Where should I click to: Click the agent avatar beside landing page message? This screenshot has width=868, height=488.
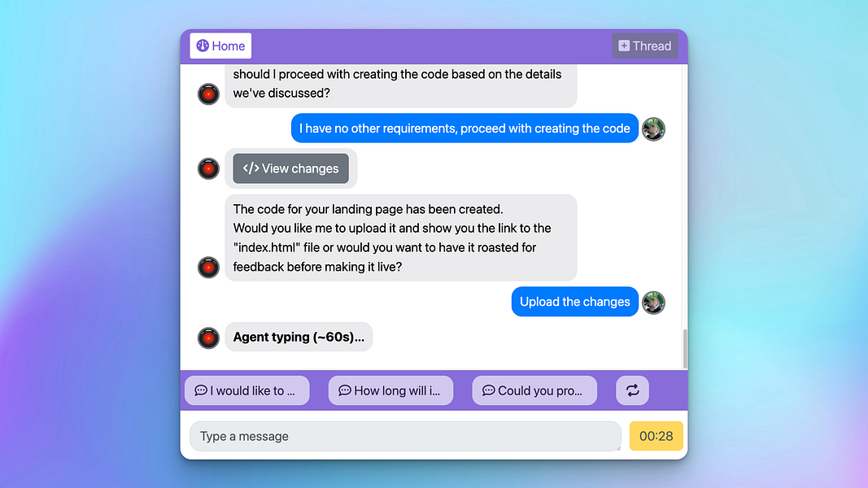(209, 268)
